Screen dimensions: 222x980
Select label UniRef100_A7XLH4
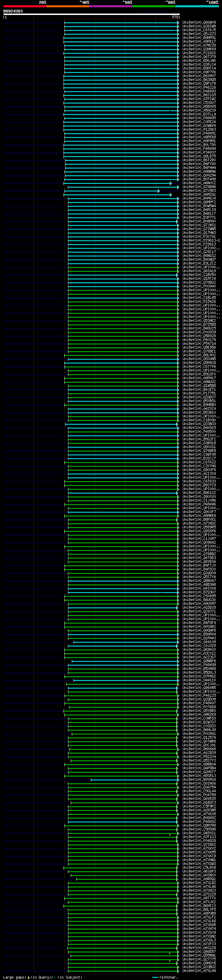(x=199, y=971)
